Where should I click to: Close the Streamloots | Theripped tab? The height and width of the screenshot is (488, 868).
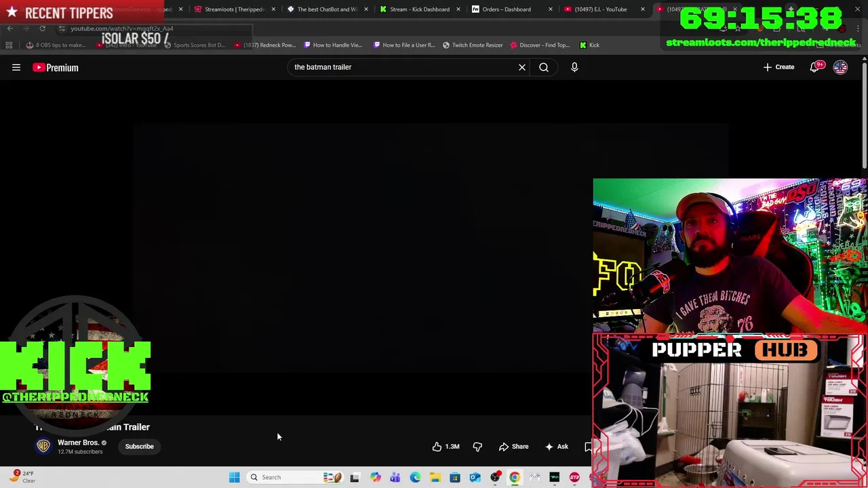point(273,9)
